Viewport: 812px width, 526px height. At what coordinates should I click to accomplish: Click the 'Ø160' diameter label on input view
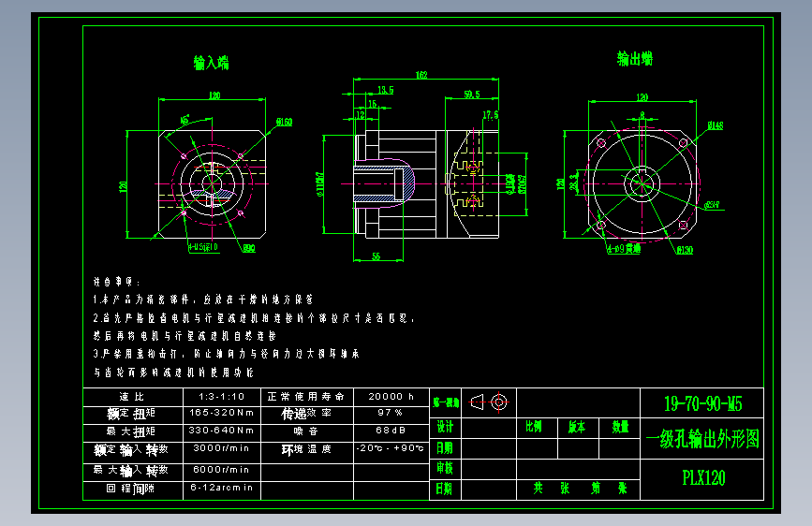pos(285,123)
